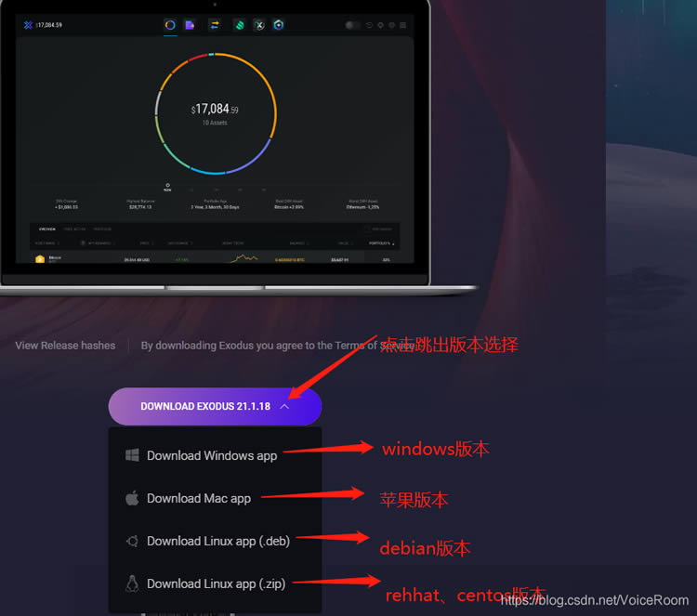This screenshot has width=697, height=616.
Task: Choose Download Linux app (.zip)
Action: tap(216, 583)
